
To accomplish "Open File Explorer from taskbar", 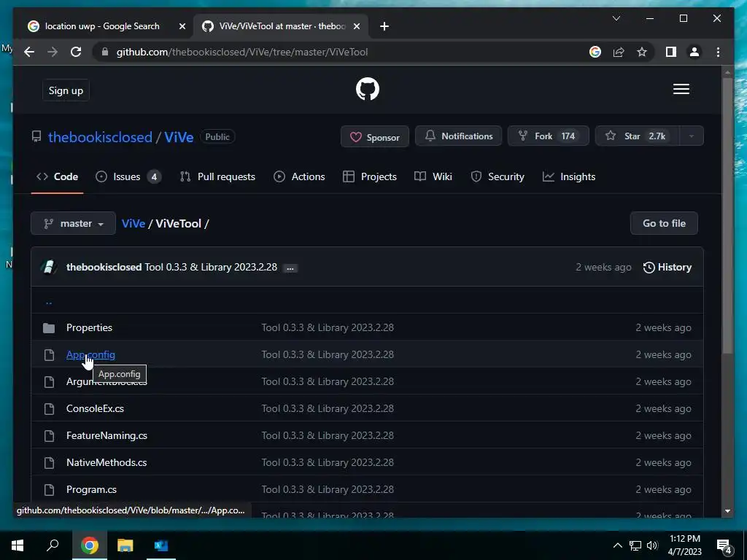I will pyautogui.click(x=125, y=545).
